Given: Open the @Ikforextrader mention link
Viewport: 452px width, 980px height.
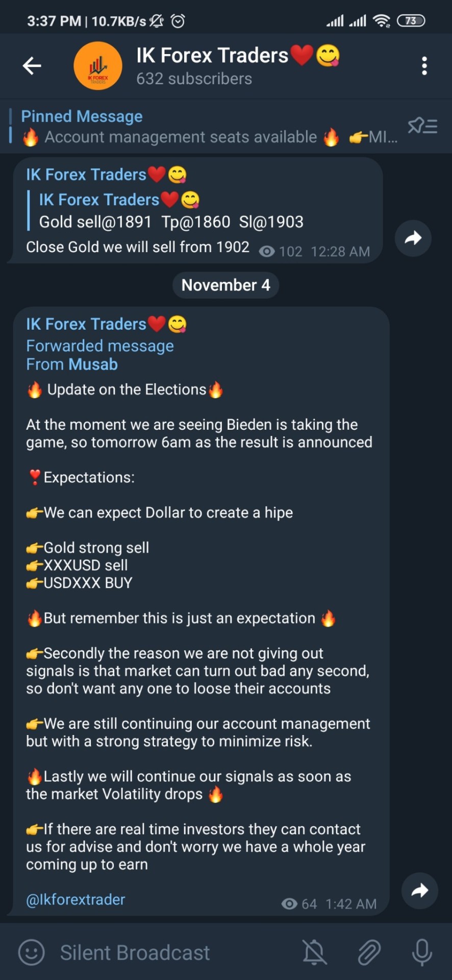Looking at the screenshot, I should 76,899.
